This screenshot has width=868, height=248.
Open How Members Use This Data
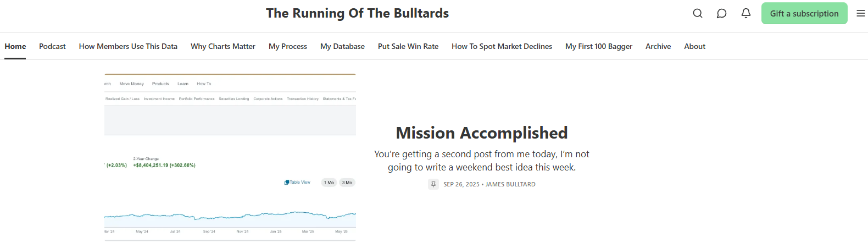click(128, 46)
